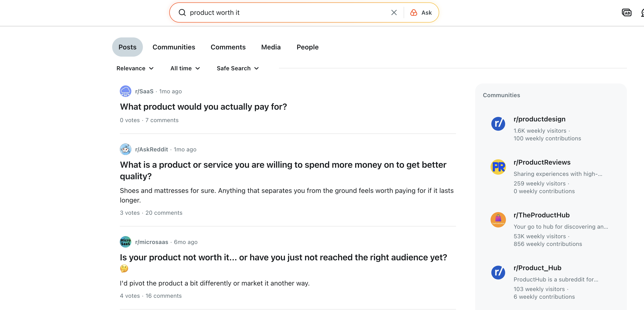Clear the search query with X
Screen dimensions: 644x310
394,12
